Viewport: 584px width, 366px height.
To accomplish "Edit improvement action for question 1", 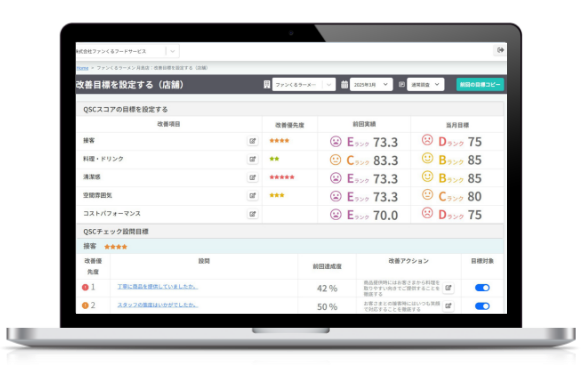I will pyautogui.click(x=448, y=288).
